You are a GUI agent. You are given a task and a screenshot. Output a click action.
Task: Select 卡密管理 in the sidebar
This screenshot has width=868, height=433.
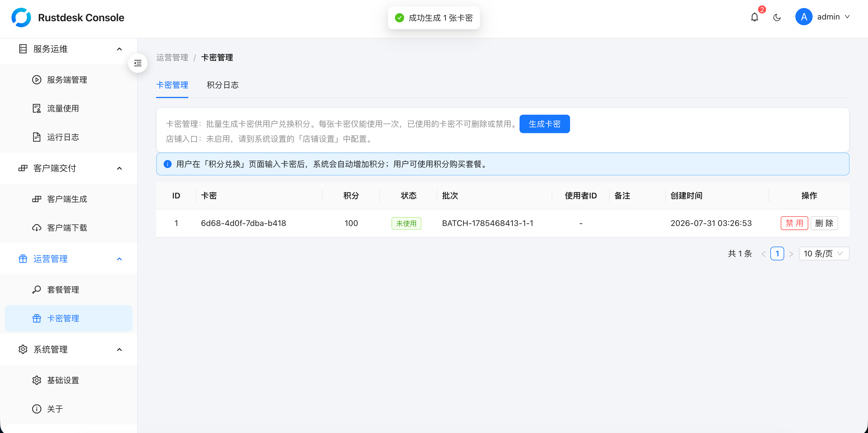(68, 318)
